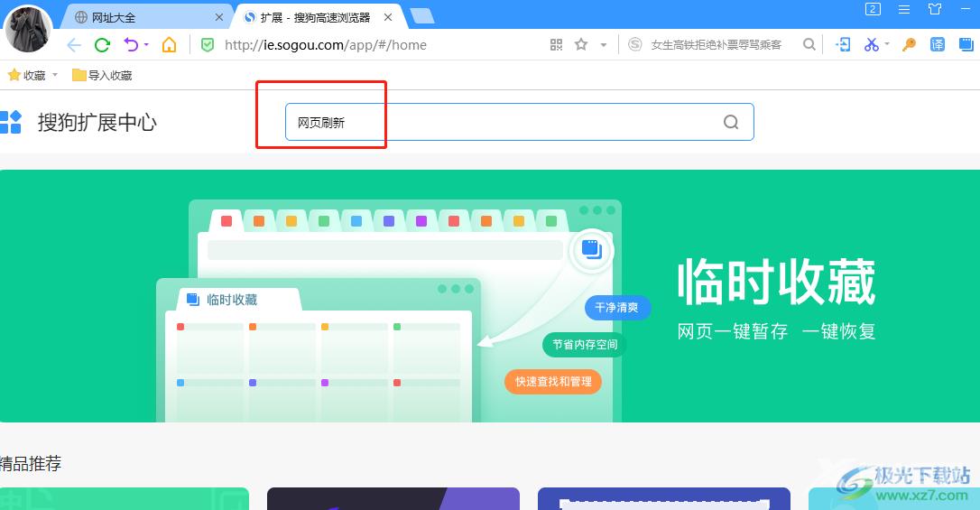This screenshot has height=510, width=980.
Task: Close the 扩展 - 搜狗高速浏览器 tab
Action: 388,17
